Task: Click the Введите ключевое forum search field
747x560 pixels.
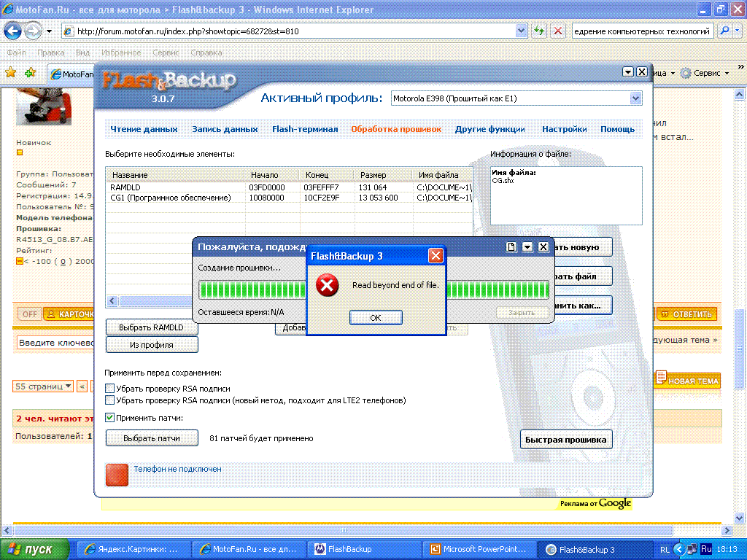Action: [x=55, y=343]
